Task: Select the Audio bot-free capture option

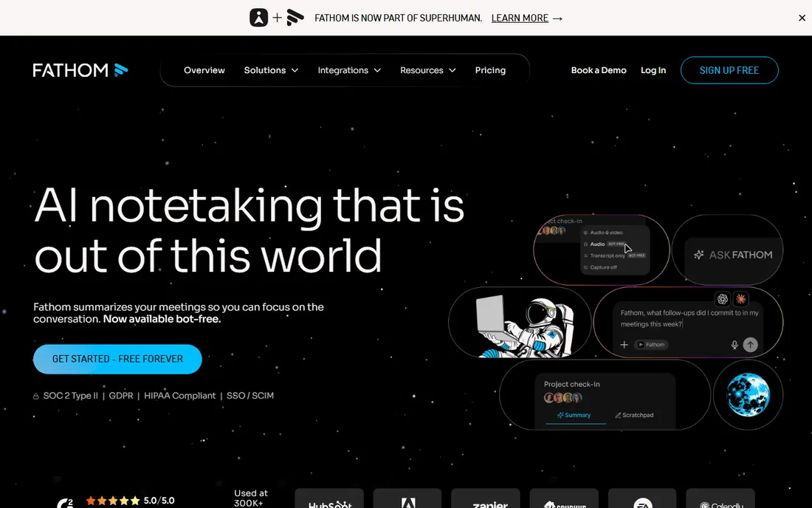Action: [x=603, y=244]
